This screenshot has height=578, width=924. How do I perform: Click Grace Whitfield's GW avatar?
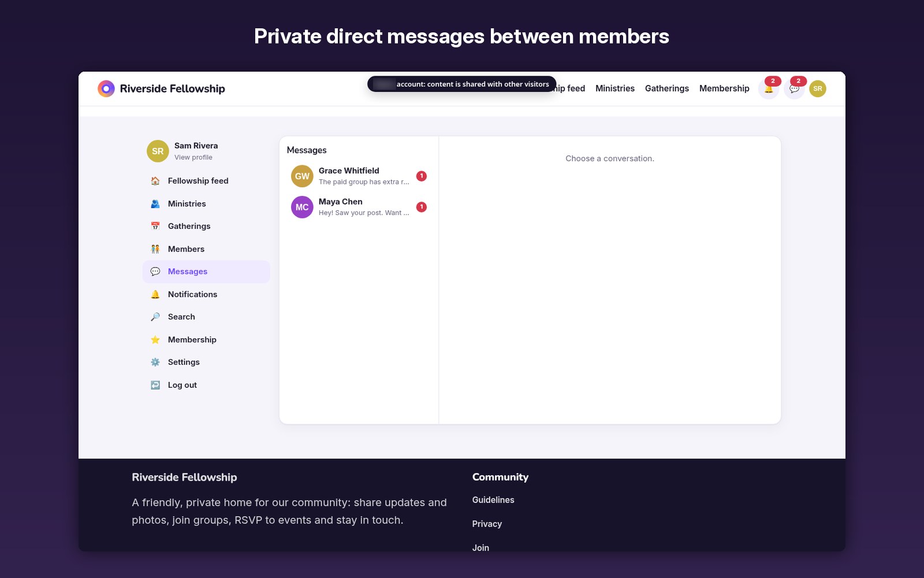point(302,176)
